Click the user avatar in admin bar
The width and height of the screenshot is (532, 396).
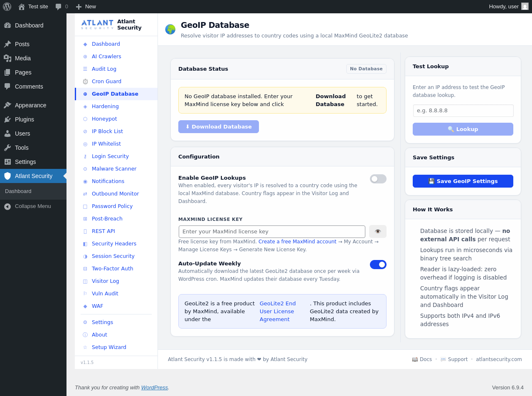525,6
